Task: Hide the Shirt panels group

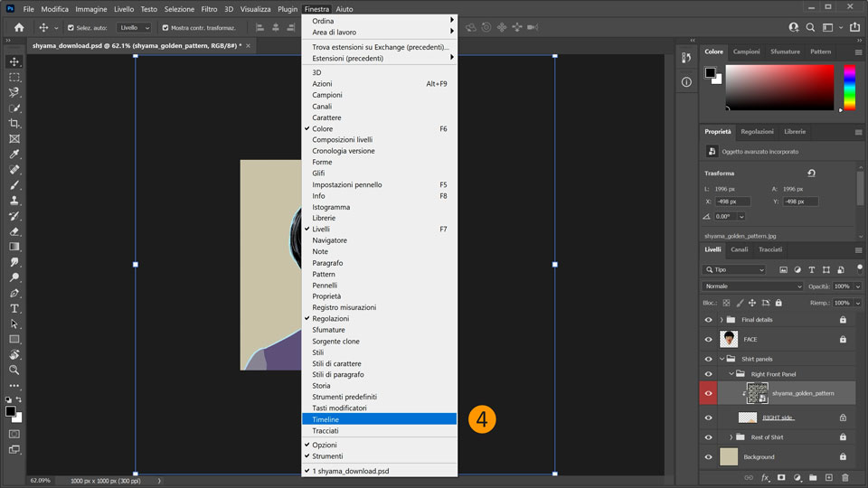Action: click(708, 359)
